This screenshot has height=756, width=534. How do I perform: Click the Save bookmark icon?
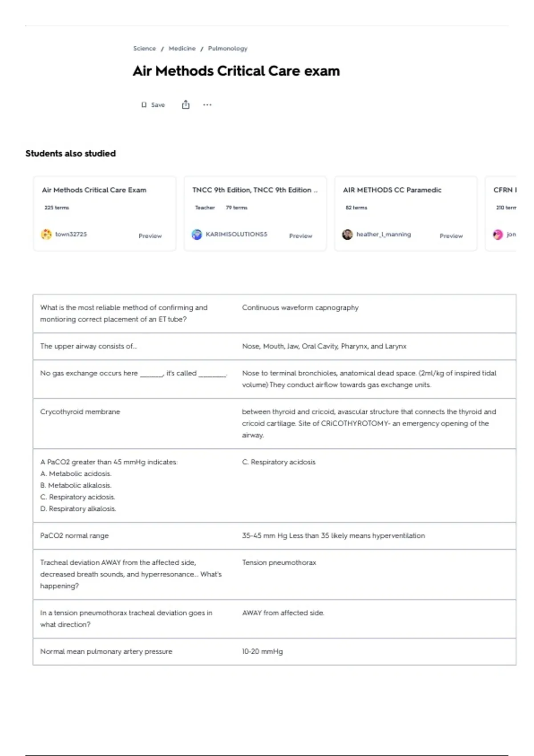coord(144,105)
